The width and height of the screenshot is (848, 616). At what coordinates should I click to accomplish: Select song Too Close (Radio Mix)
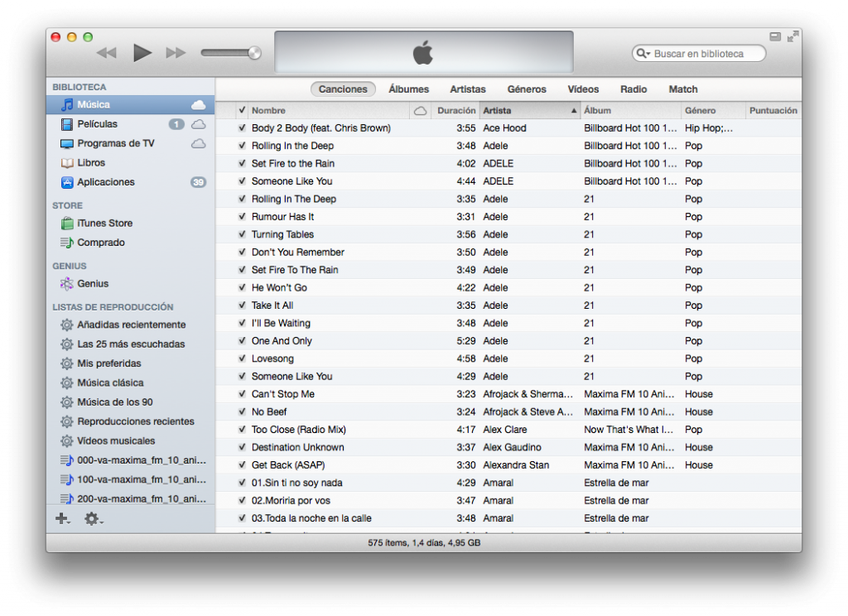click(508, 430)
